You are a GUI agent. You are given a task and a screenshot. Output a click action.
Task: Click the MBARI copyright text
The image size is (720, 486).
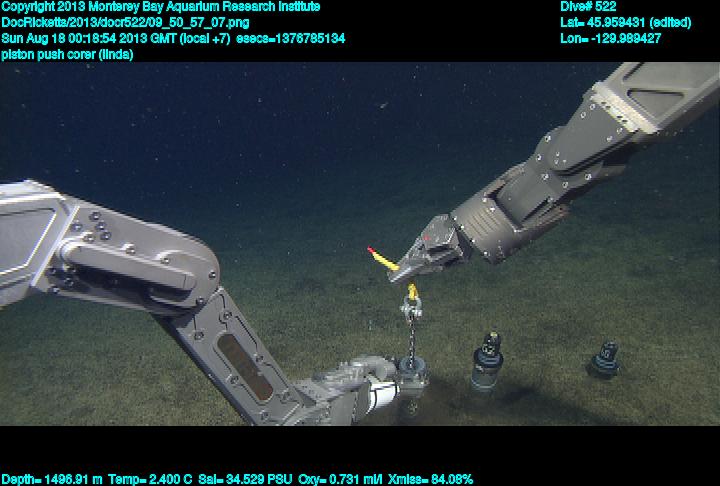coord(162,7)
